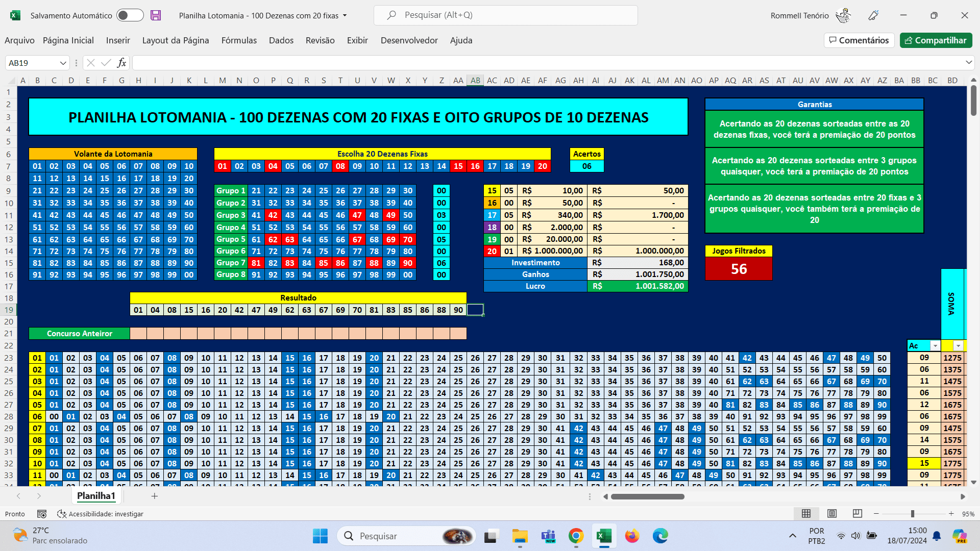Expand the formula bar chevron
This screenshot has width=980, height=551.
pyautogui.click(x=969, y=63)
